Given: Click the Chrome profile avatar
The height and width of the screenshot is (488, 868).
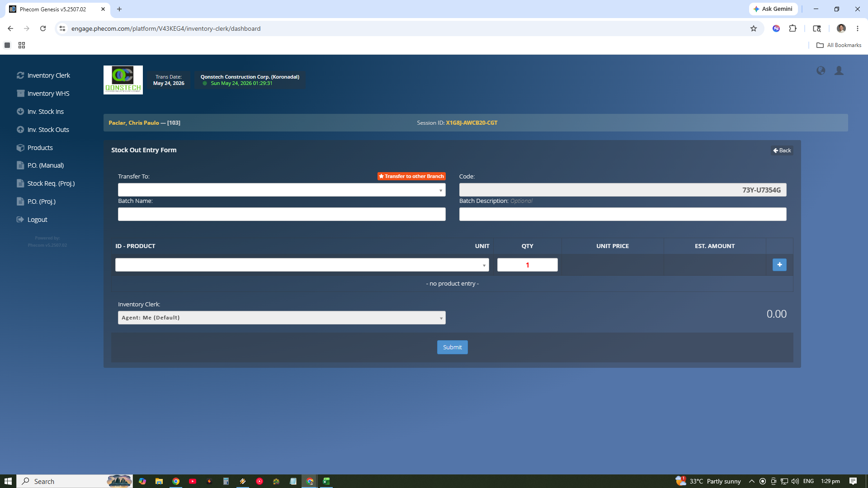Looking at the screenshot, I should click(841, 28).
